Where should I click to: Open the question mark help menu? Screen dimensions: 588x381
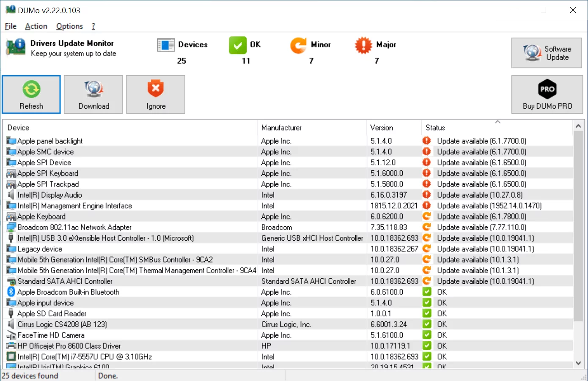coord(93,26)
